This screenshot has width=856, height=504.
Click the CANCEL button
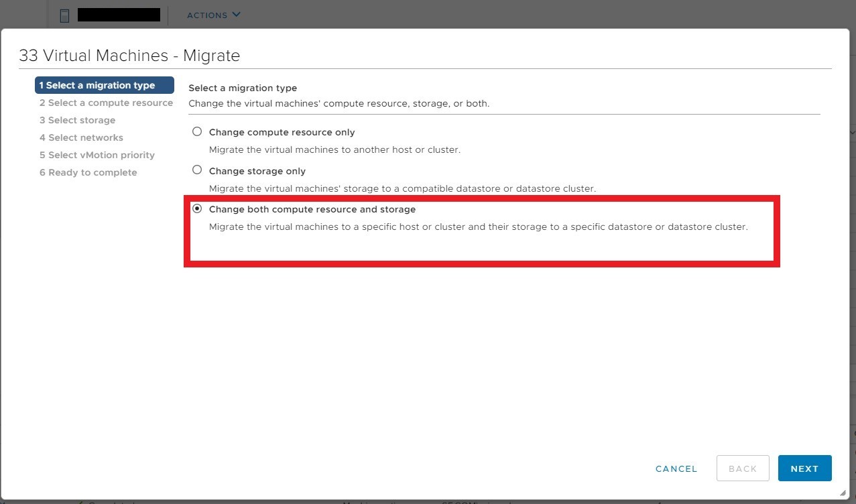[x=676, y=468]
